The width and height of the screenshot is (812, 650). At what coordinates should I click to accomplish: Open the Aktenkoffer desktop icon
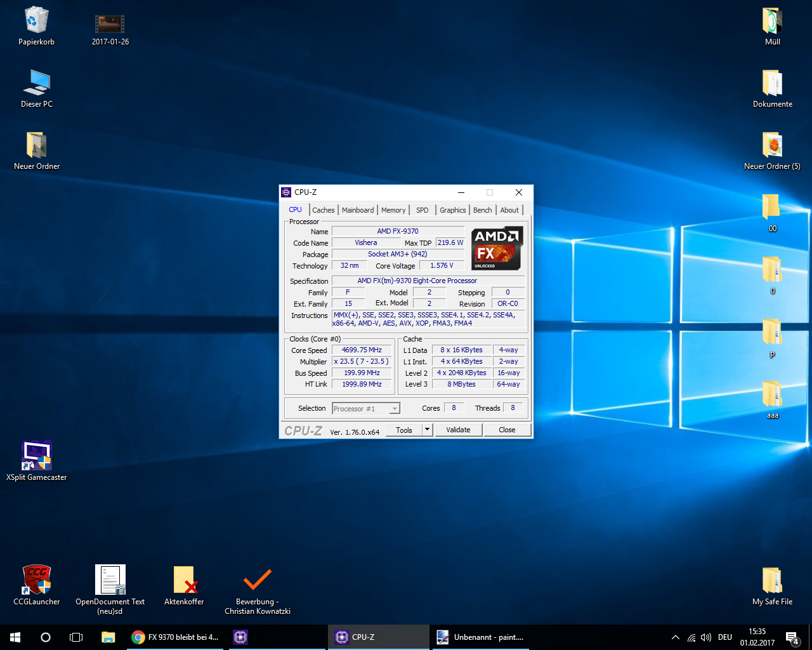184,580
